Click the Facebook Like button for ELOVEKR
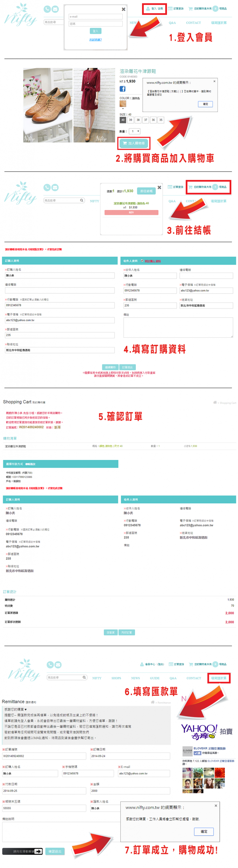Image resolution: width=238 pixels, height=868 pixels. pos(197,753)
